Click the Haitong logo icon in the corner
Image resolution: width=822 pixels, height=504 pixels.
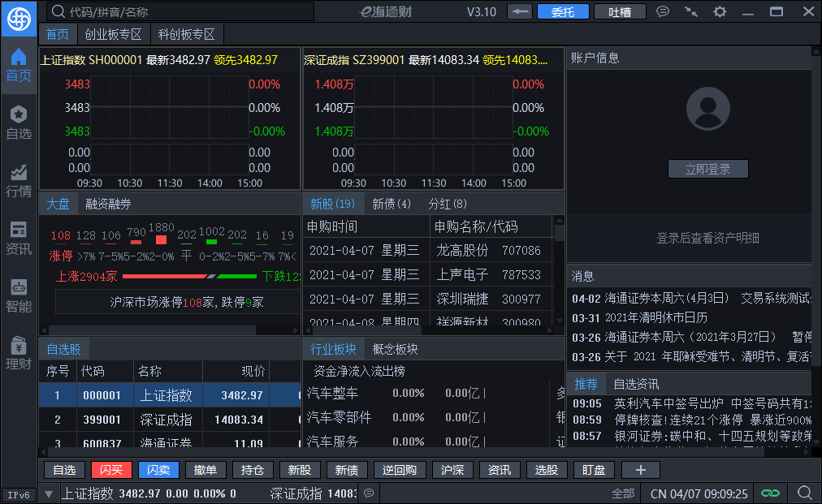click(19, 19)
